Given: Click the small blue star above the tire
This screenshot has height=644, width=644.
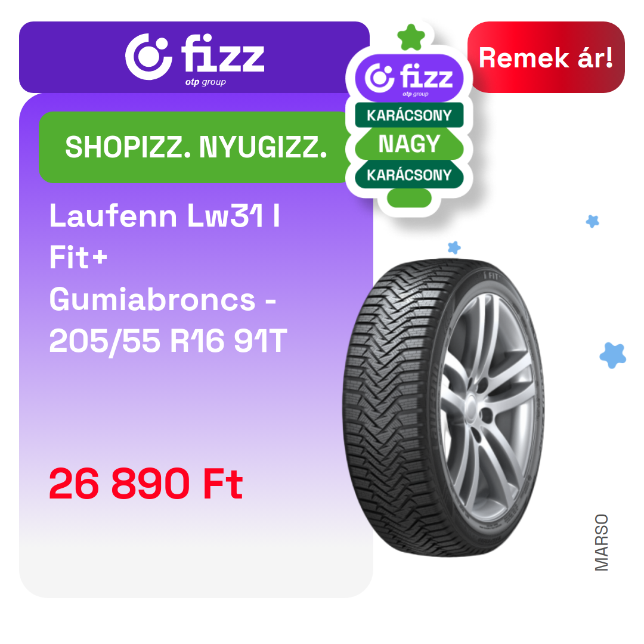Looking at the screenshot, I should [454, 247].
